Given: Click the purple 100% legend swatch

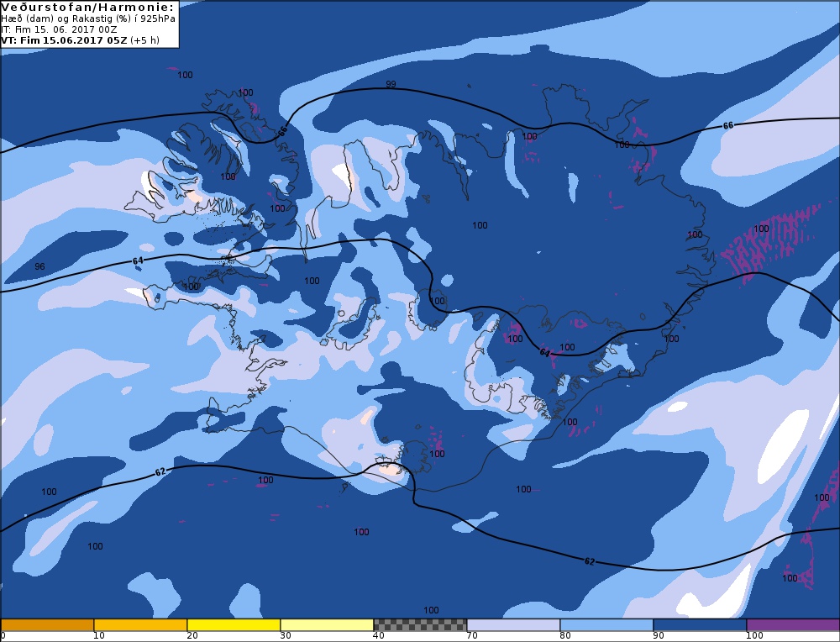Looking at the screenshot, I should click(x=793, y=625).
